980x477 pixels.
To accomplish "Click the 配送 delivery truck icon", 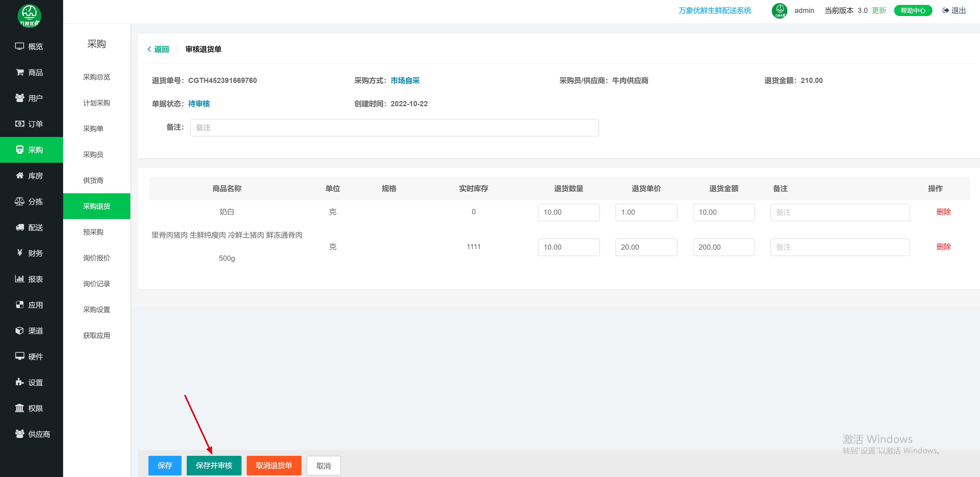I will click(19, 227).
